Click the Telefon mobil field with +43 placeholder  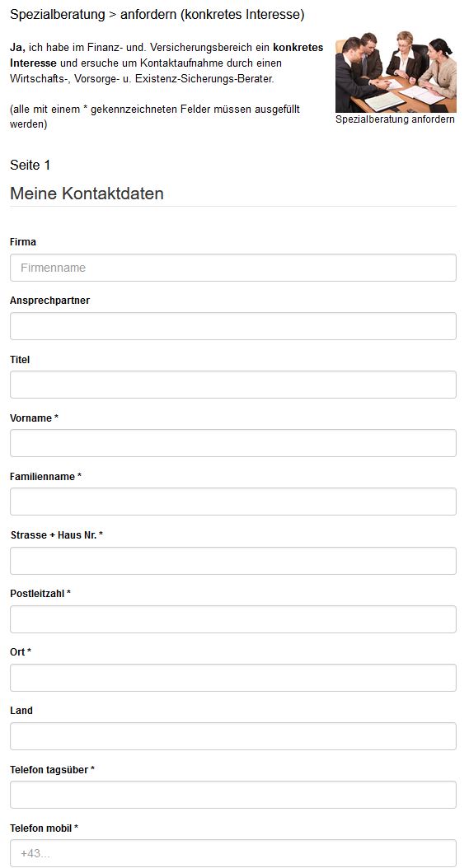tap(232, 853)
